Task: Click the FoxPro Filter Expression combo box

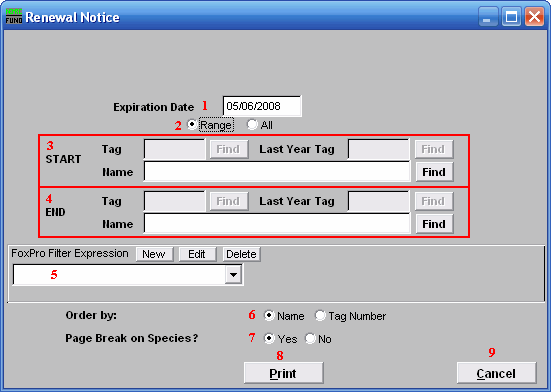Action: click(x=127, y=275)
